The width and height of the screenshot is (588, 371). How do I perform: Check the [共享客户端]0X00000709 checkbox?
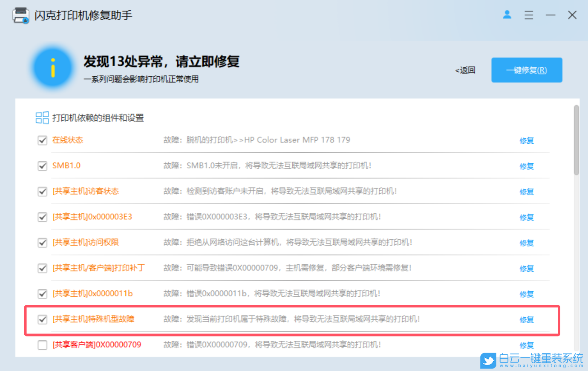(x=42, y=345)
